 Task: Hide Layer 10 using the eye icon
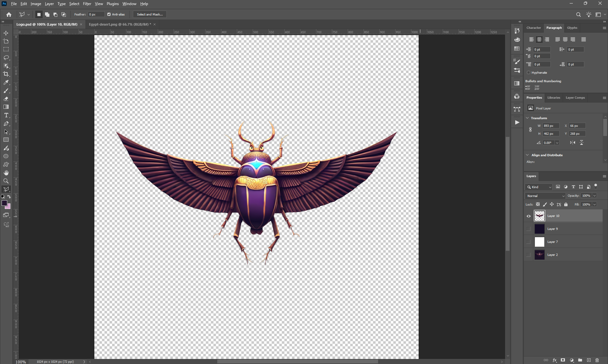point(529,216)
